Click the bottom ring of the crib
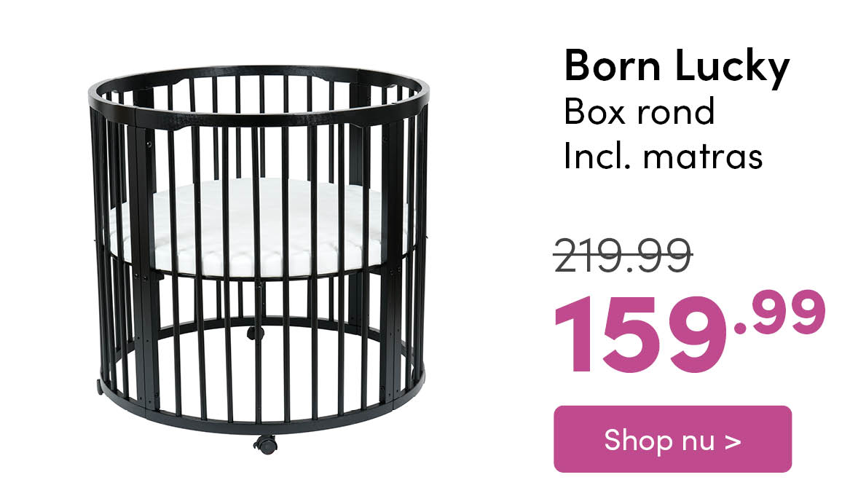Screen dimensions: 850x504 pos(259,425)
